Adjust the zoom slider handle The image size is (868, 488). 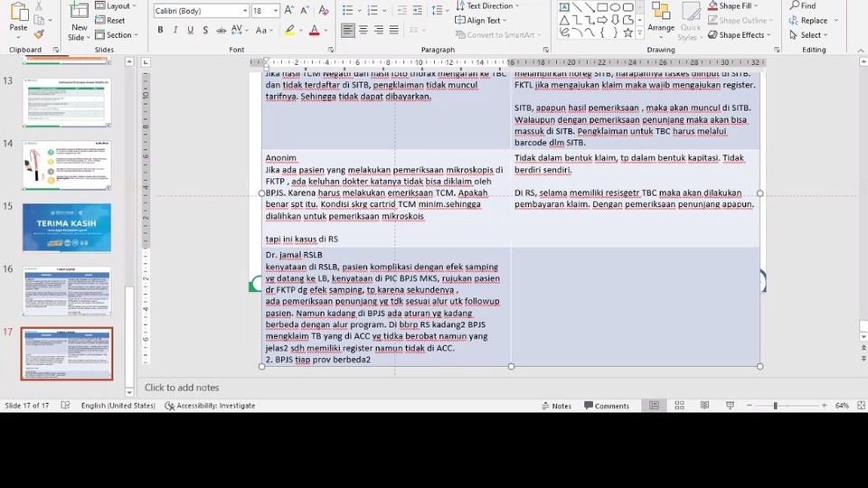click(775, 406)
